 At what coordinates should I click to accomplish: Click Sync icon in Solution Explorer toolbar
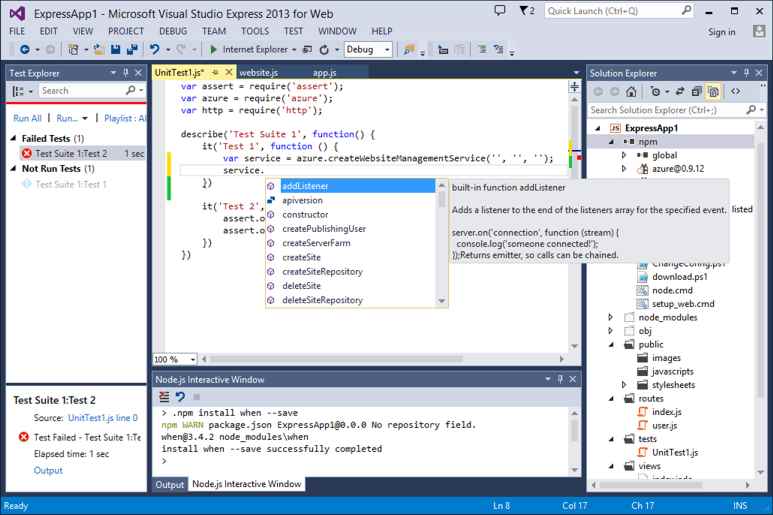(680, 92)
